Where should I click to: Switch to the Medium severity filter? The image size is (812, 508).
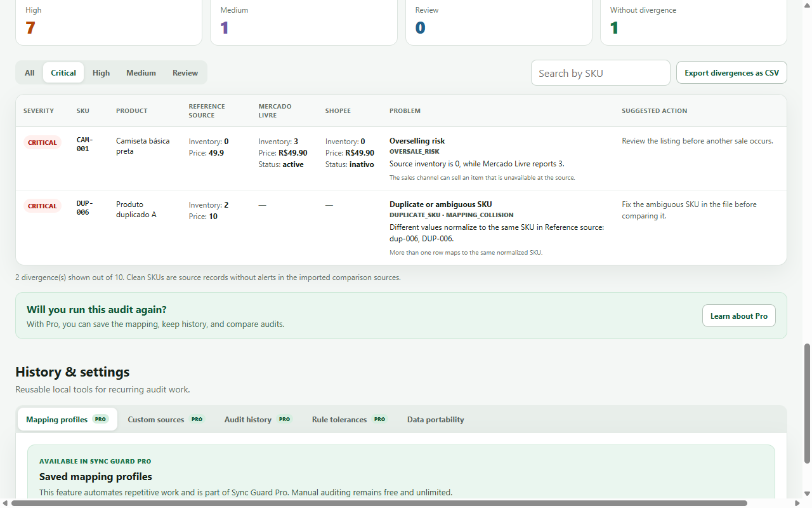pyautogui.click(x=141, y=73)
